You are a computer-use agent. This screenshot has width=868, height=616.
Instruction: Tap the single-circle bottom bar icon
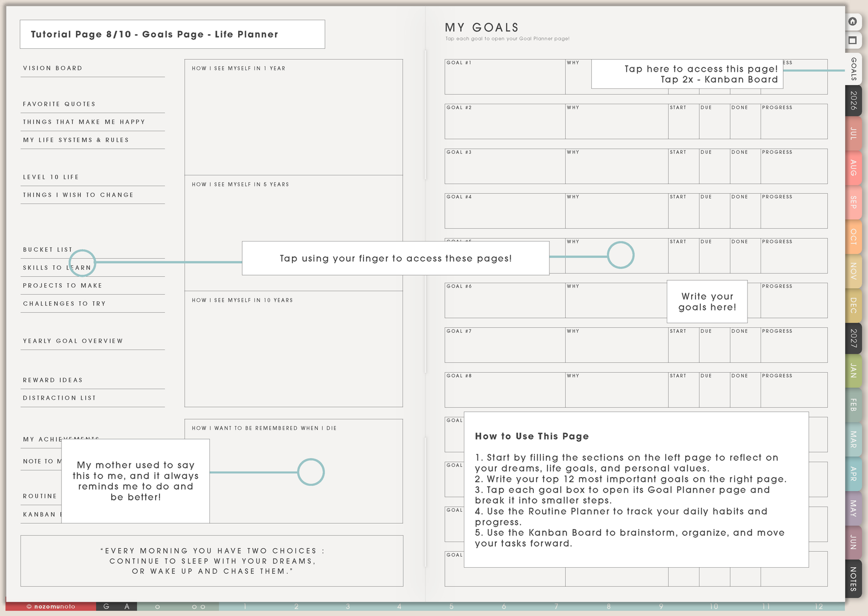click(157, 606)
